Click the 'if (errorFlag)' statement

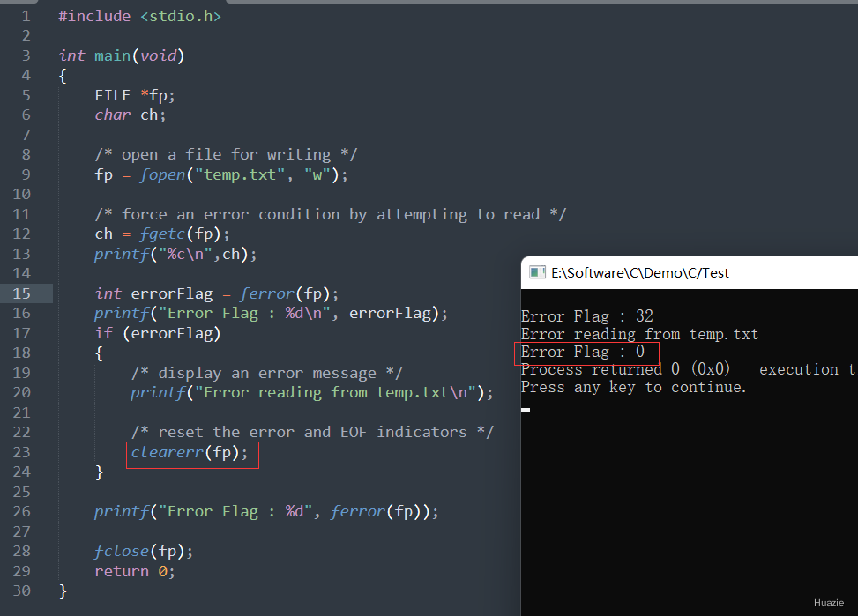tap(158, 333)
